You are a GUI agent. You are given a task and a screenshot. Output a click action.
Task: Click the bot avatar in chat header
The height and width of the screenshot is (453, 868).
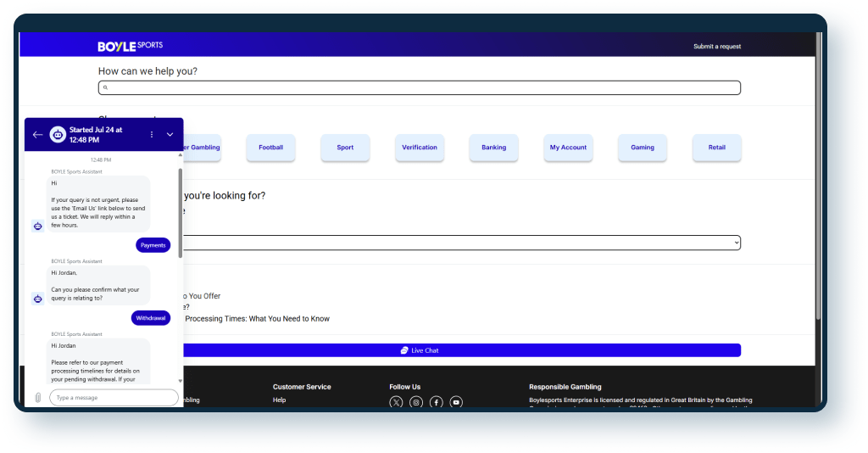pyautogui.click(x=58, y=134)
